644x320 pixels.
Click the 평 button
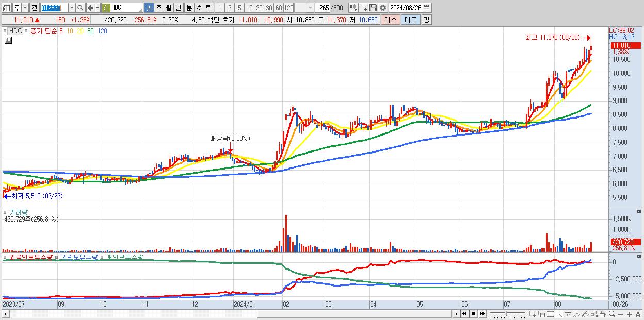pyautogui.click(x=426, y=20)
